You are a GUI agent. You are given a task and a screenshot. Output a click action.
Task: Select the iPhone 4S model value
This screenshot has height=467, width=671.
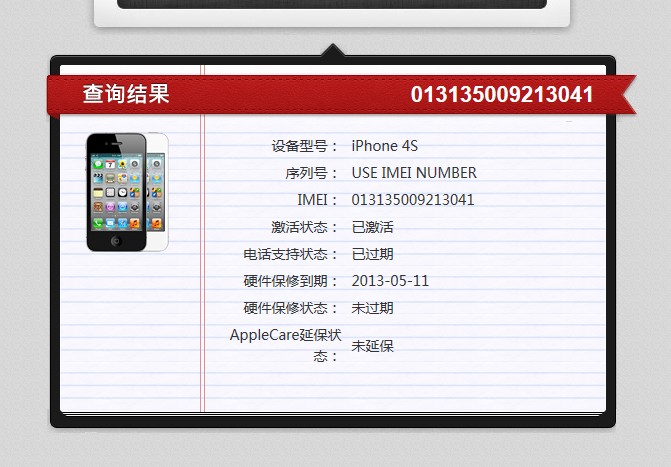(384, 146)
